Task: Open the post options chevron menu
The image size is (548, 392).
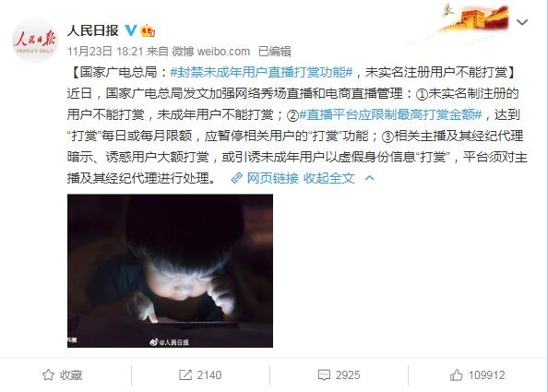Action: coord(522,22)
